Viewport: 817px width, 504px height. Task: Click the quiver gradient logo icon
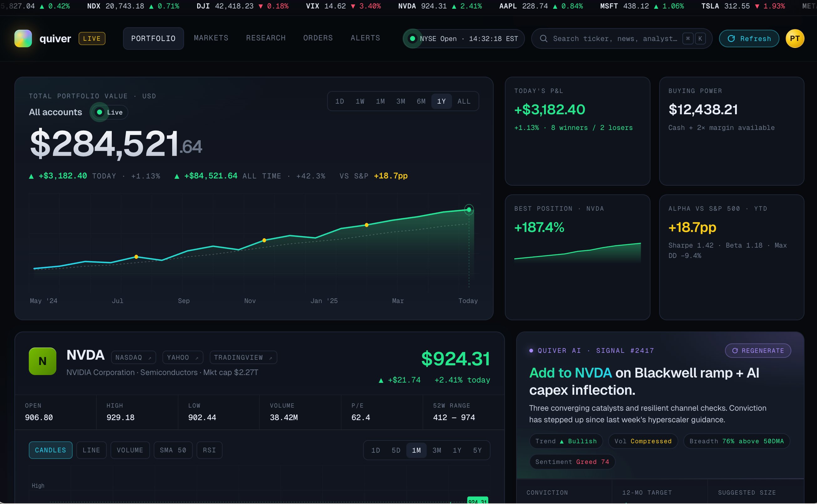point(23,38)
